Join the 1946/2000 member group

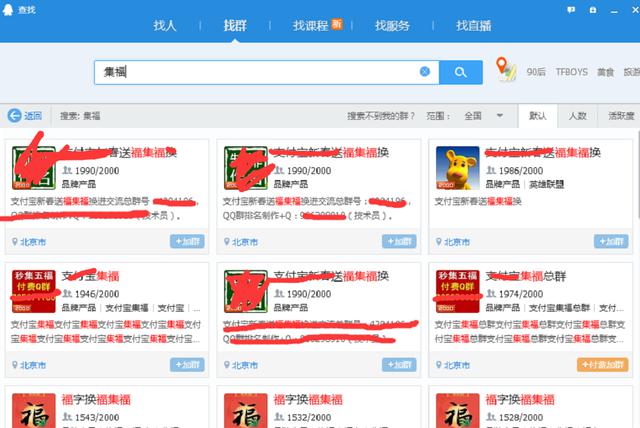click(187, 365)
